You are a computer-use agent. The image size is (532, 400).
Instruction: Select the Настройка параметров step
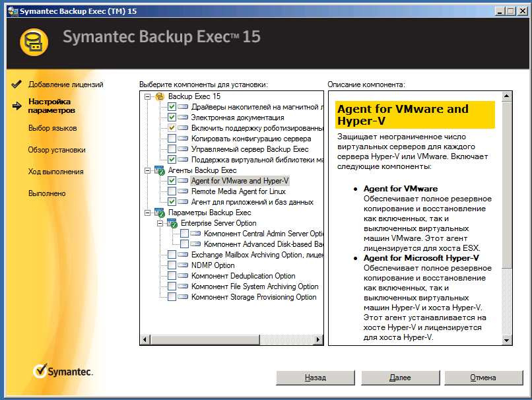point(51,106)
